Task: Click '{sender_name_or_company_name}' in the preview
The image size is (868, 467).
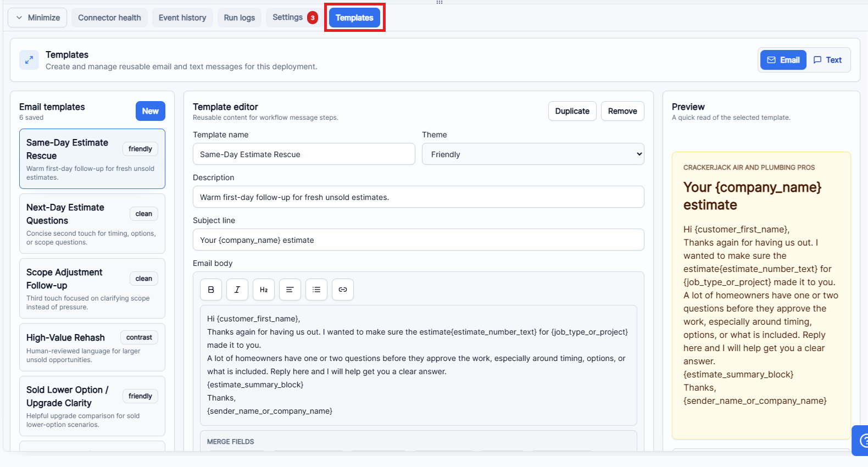Action: 755,401
